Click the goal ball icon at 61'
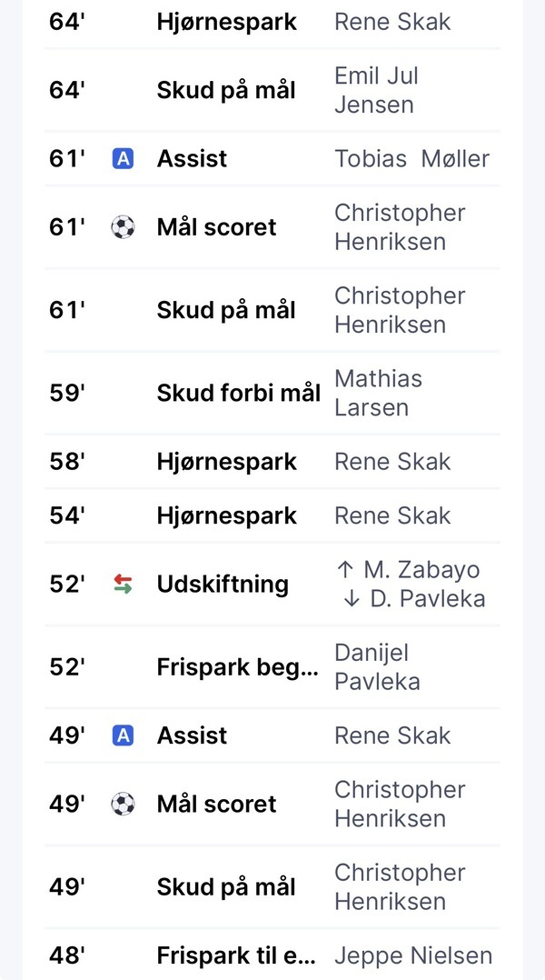The height and width of the screenshot is (980, 545). (x=123, y=227)
